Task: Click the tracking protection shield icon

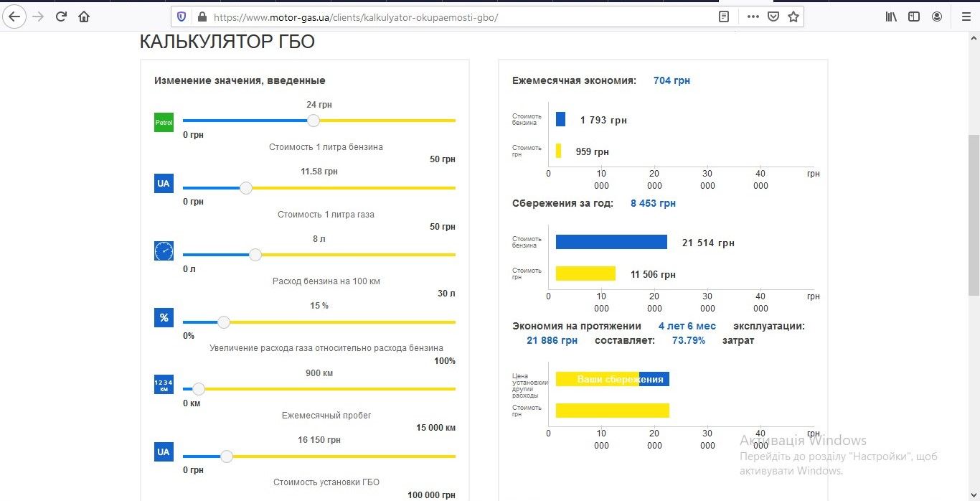Action: click(x=182, y=17)
